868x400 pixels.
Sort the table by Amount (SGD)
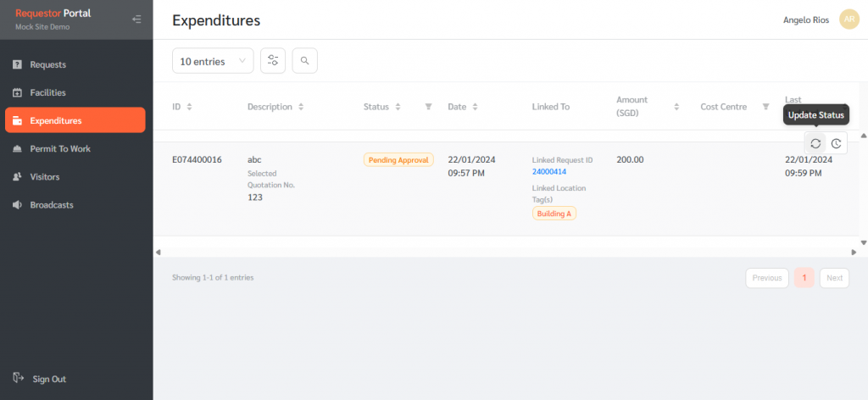click(676, 107)
